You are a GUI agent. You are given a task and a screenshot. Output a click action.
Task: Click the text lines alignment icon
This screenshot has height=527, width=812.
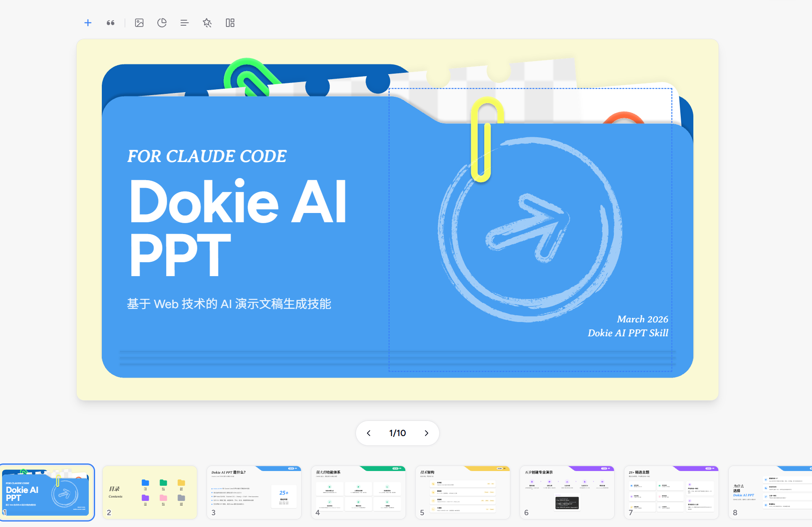(x=184, y=23)
